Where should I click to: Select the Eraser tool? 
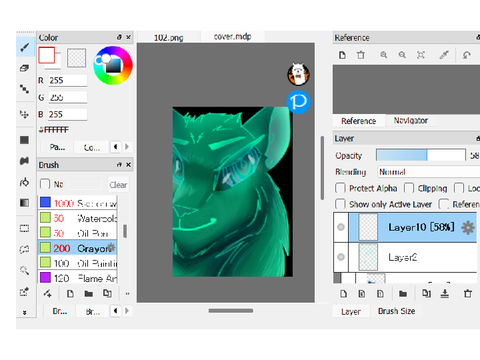24,68
